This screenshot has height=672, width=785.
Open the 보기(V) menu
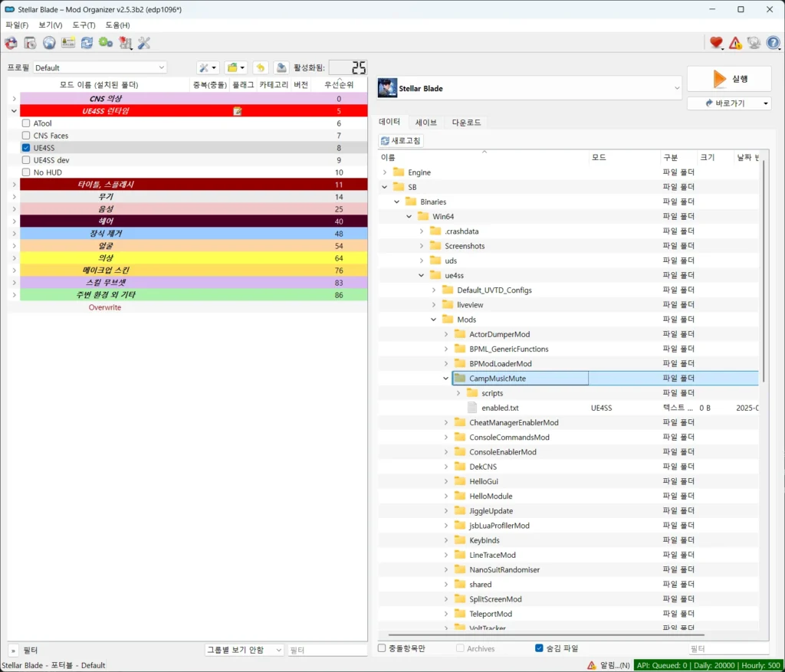point(51,25)
